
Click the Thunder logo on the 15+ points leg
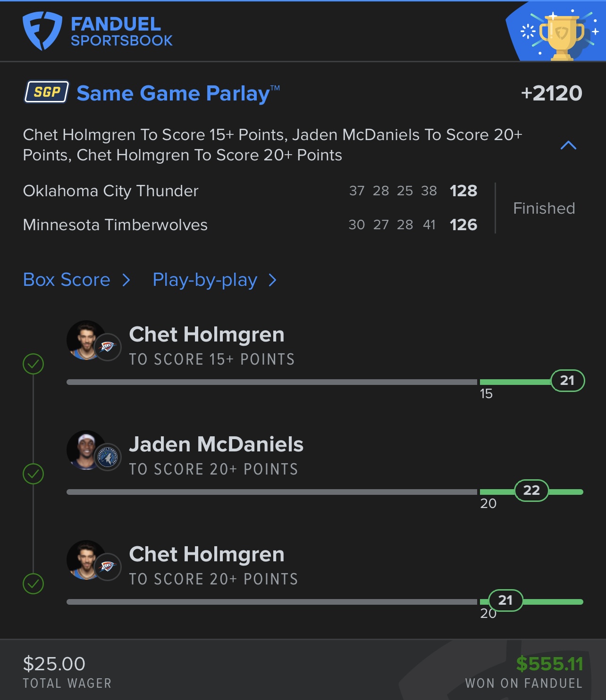(108, 348)
